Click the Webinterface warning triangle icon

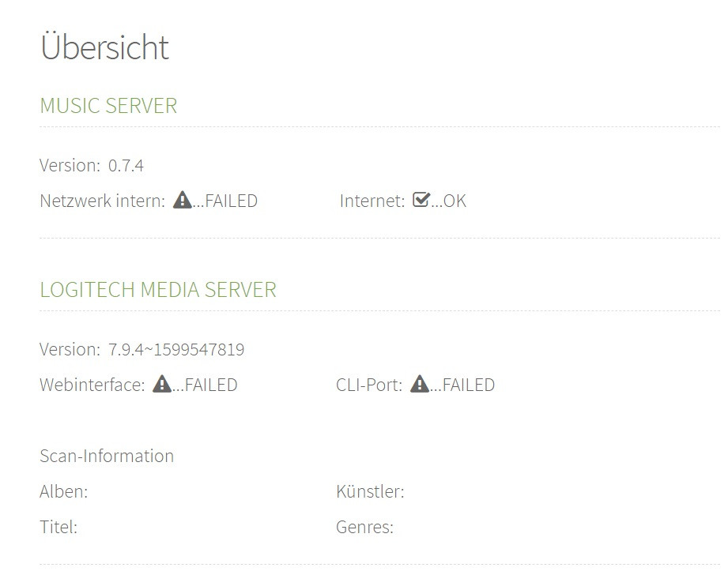click(x=162, y=385)
